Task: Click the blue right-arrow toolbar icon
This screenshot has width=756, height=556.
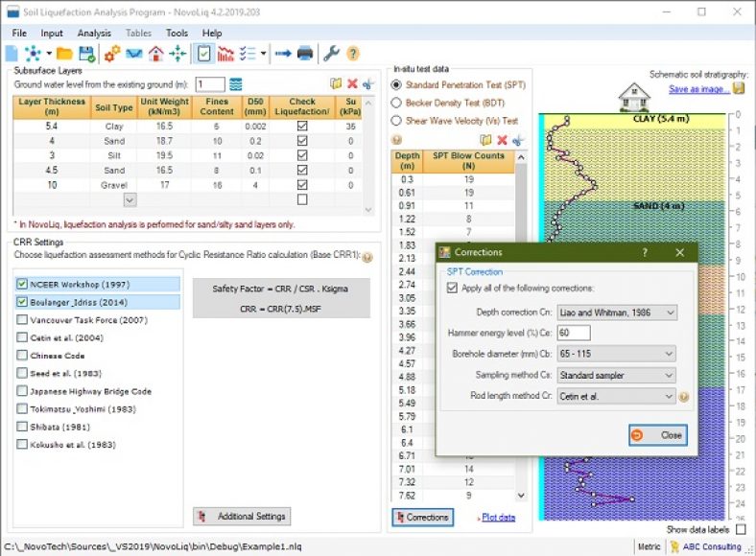Action: pos(283,54)
